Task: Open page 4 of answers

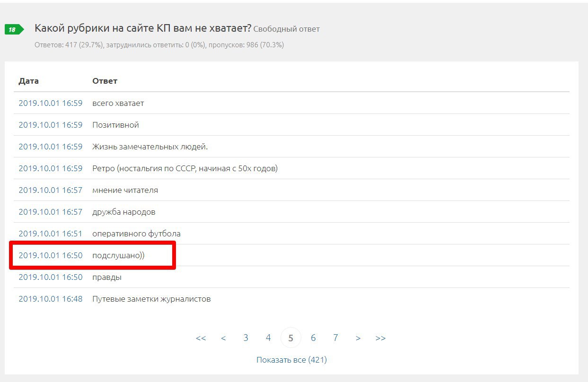Action: pos(268,338)
